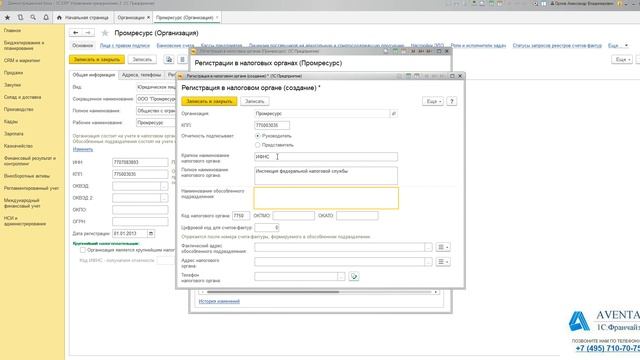Click the ОКТМО field
640x360 pixels.
pyautogui.click(x=293, y=216)
